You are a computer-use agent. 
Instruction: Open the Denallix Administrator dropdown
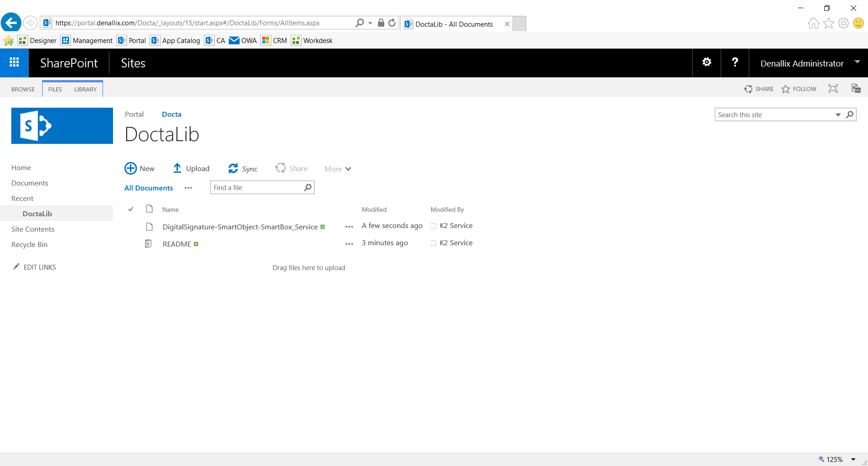tap(858, 63)
